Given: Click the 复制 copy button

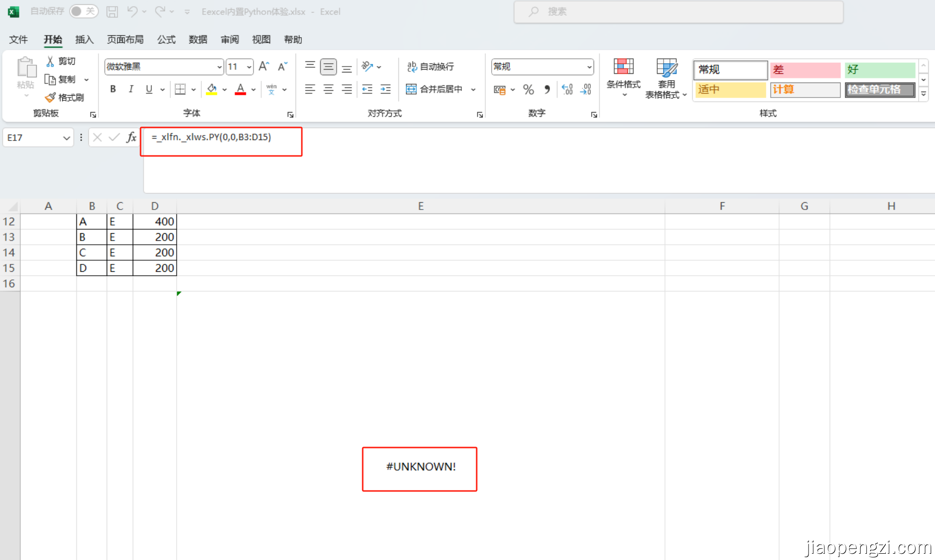Looking at the screenshot, I should pyautogui.click(x=61, y=79).
